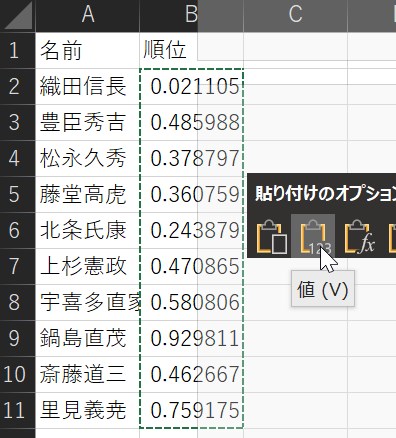This screenshot has width=396, height=438.
Task: Click the Select All corner triangle
Action: click(18, 16)
